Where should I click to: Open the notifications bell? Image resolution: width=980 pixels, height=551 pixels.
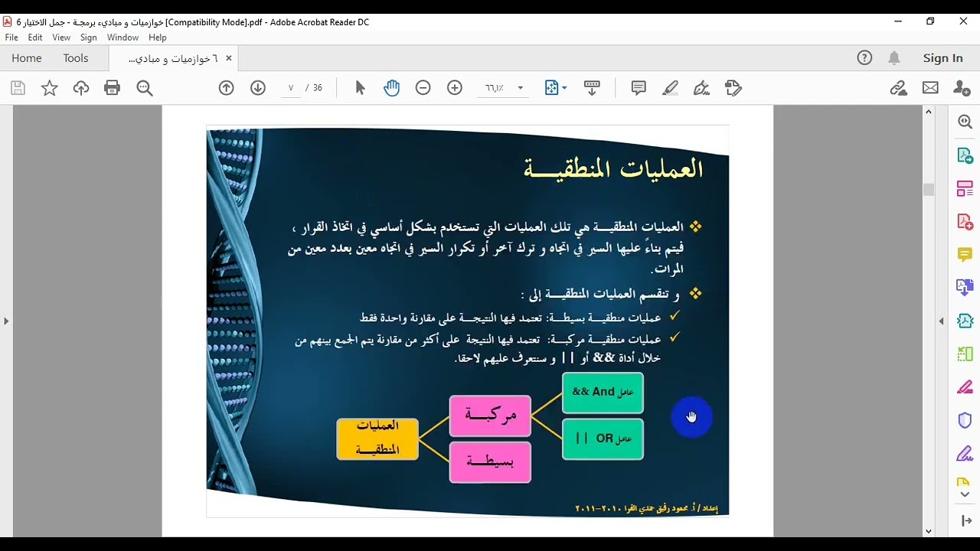894,58
